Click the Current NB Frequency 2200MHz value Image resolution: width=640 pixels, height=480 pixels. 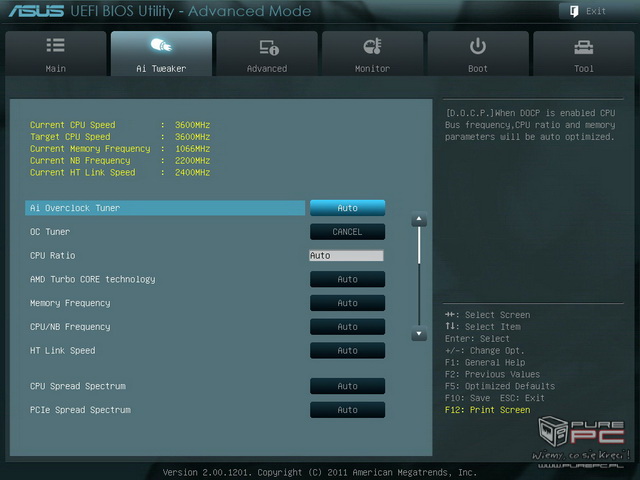193,160
